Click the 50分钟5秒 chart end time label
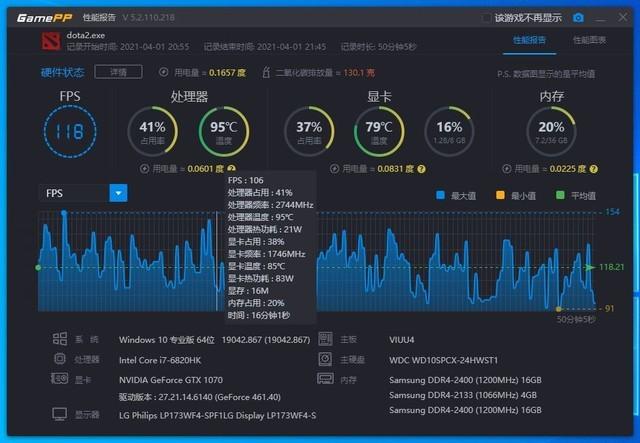Viewport: 640px width, 443px height. pos(576,319)
